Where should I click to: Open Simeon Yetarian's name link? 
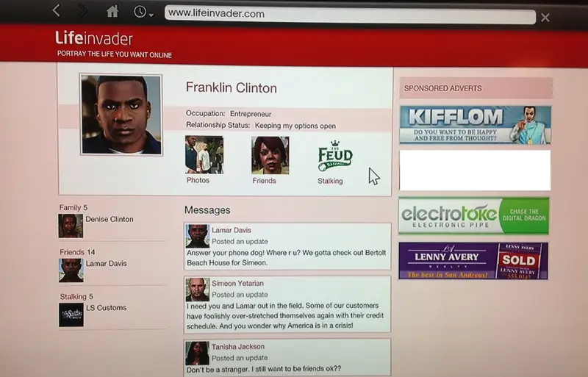(x=237, y=283)
